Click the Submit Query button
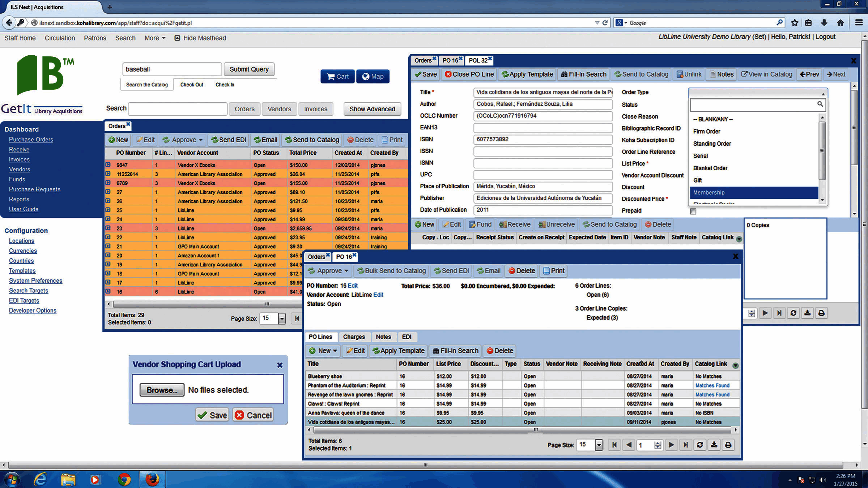This screenshot has width=868, height=488. click(249, 69)
